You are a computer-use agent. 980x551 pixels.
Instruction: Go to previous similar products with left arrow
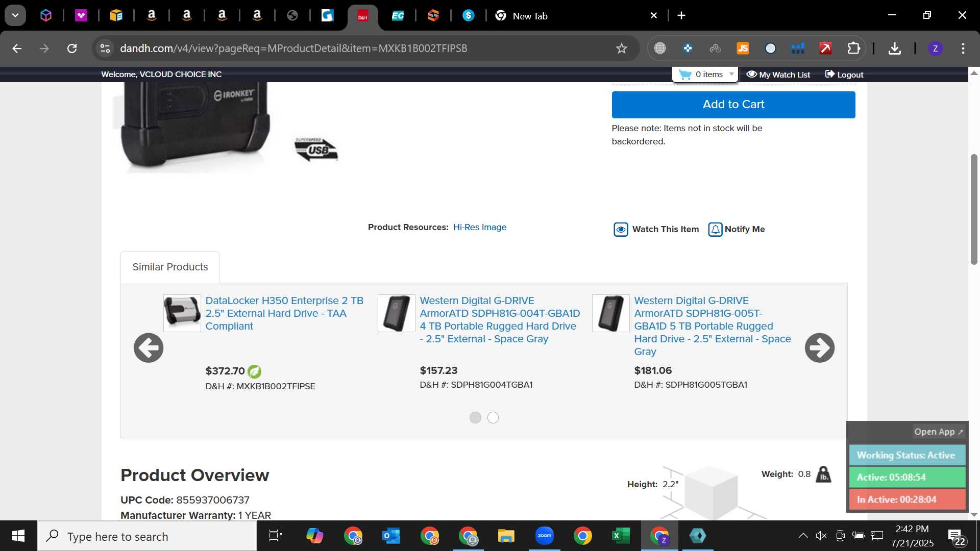pos(149,348)
